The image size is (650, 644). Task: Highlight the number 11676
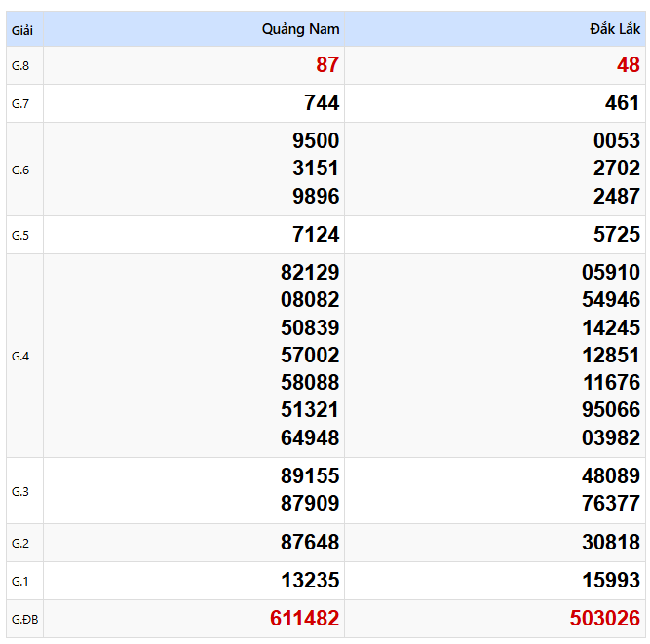tap(611, 382)
